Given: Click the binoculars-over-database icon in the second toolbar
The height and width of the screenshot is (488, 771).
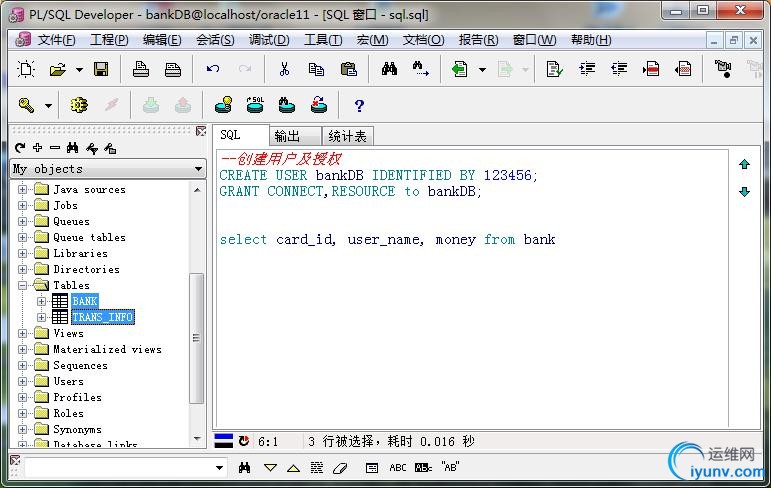Looking at the screenshot, I should pos(287,105).
